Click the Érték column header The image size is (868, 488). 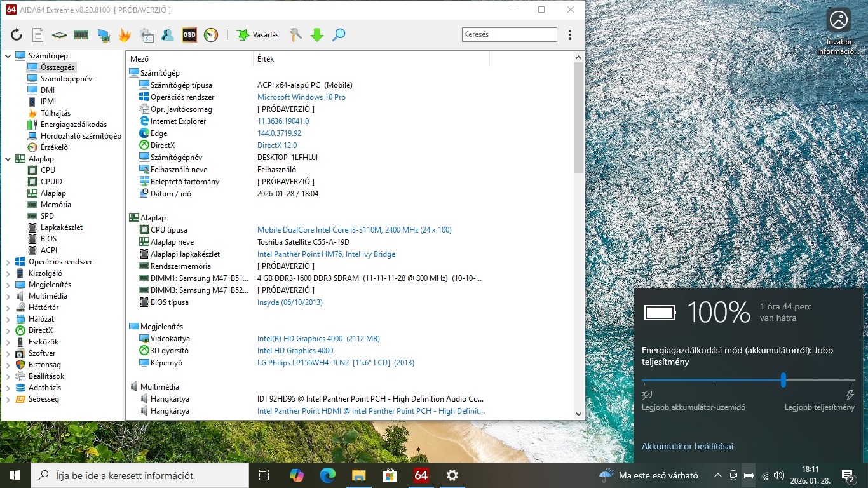tap(372, 59)
